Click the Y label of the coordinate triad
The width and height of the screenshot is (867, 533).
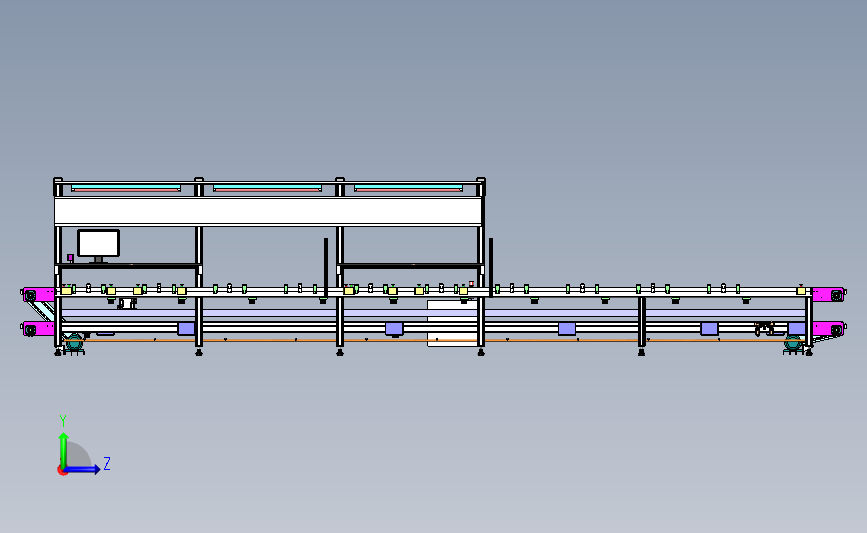click(63, 421)
